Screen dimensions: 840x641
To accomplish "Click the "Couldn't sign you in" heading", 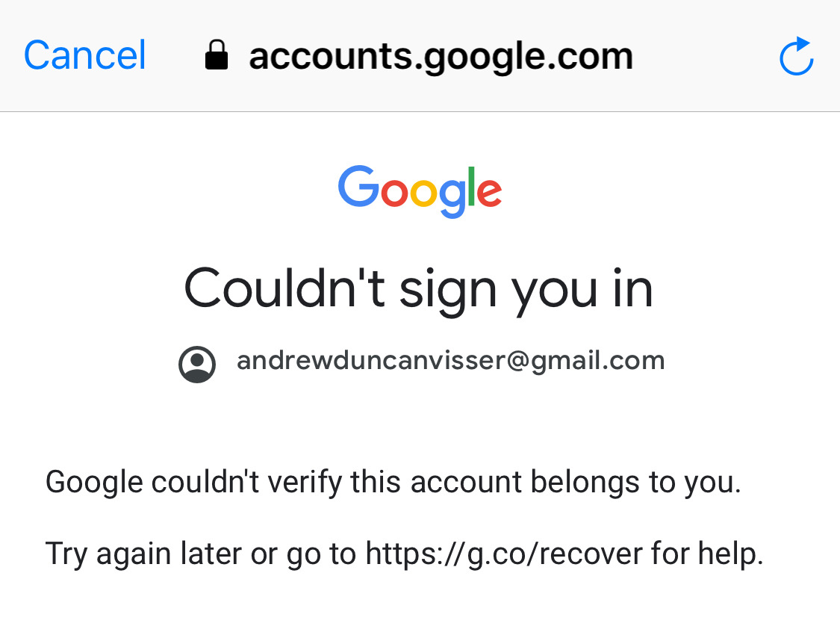I will (x=419, y=288).
